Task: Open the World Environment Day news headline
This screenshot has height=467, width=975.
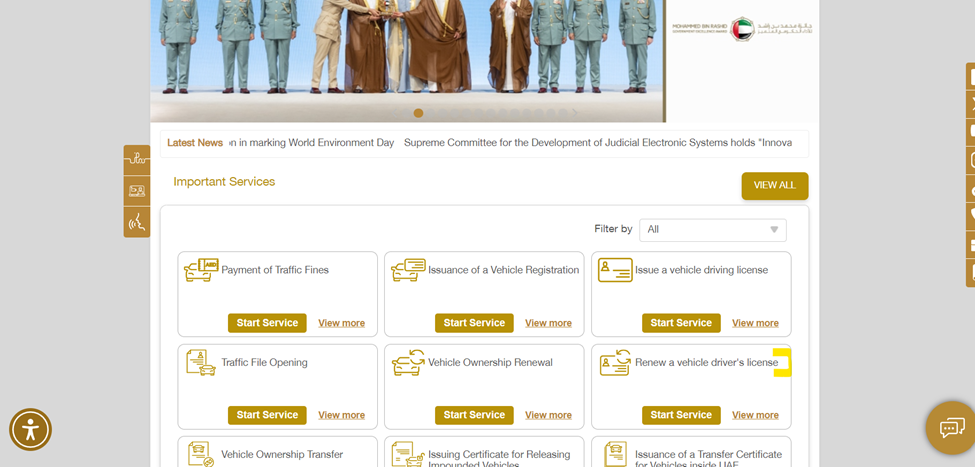Action: click(311, 143)
